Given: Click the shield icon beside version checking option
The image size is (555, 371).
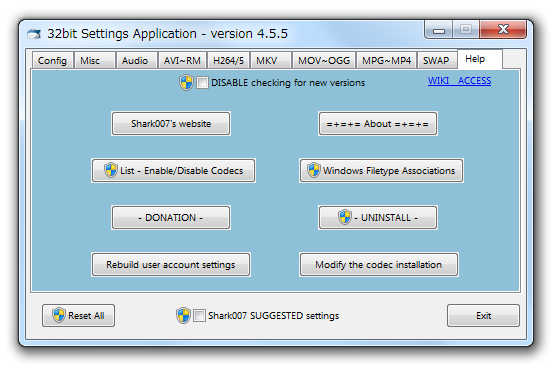Looking at the screenshot, I should (x=186, y=82).
